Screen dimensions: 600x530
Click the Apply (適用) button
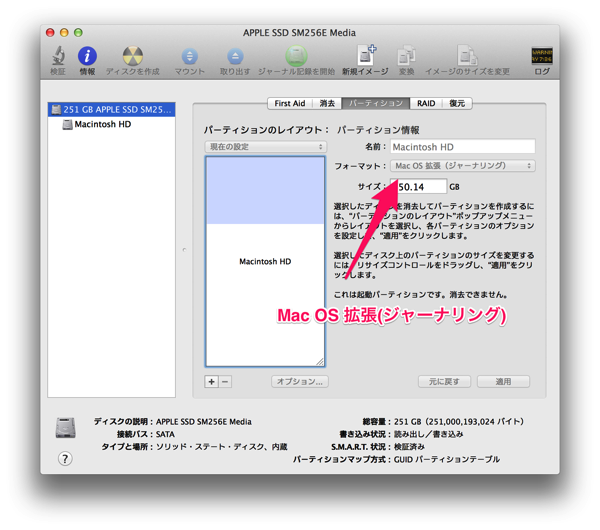(x=503, y=382)
